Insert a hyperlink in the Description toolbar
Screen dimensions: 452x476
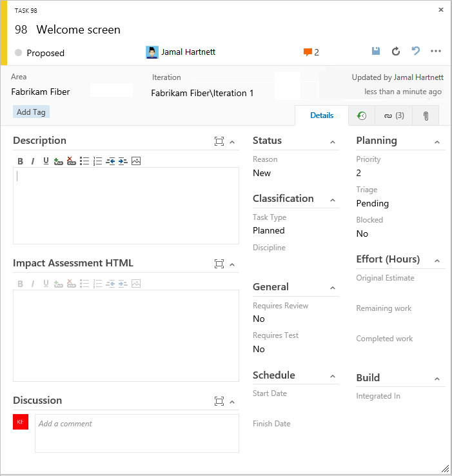pyautogui.click(x=58, y=161)
